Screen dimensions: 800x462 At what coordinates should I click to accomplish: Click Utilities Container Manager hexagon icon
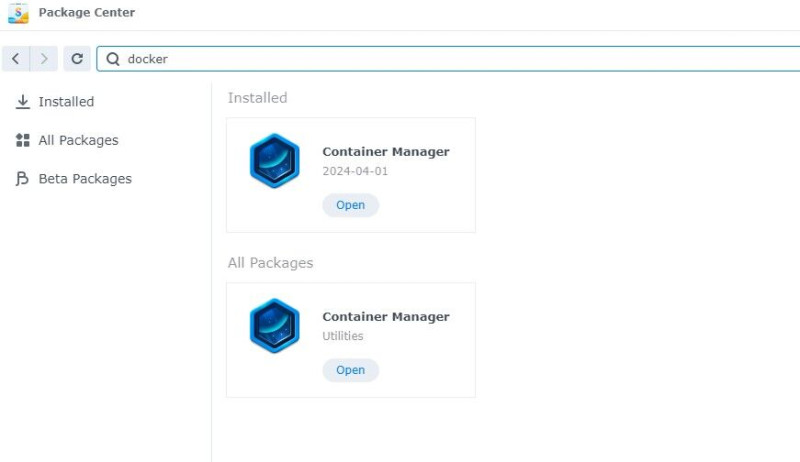pyautogui.click(x=274, y=326)
